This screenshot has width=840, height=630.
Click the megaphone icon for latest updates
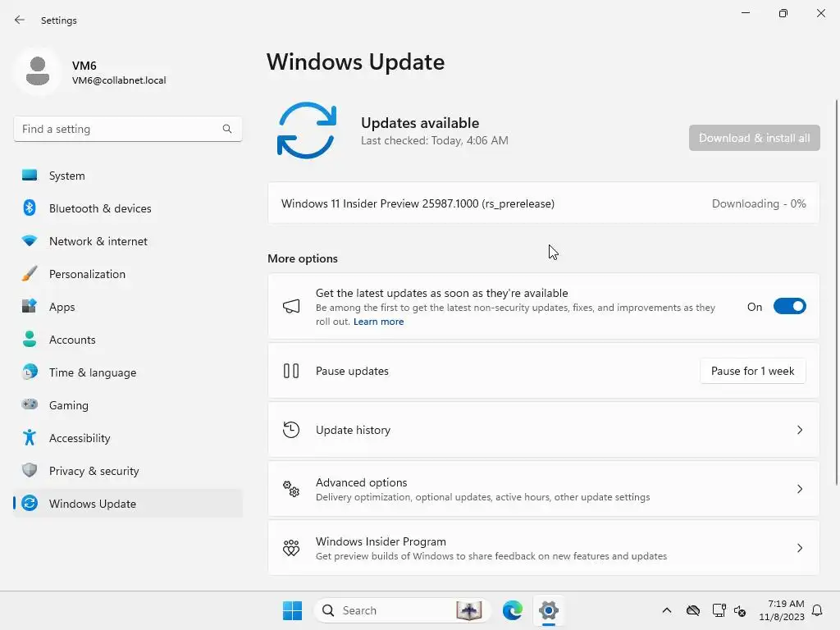tap(291, 307)
